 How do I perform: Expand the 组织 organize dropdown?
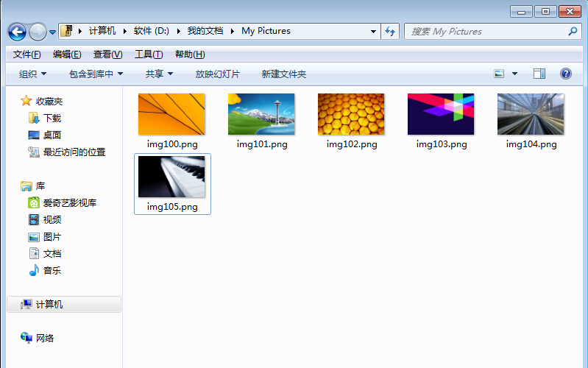tap(32, 74)
